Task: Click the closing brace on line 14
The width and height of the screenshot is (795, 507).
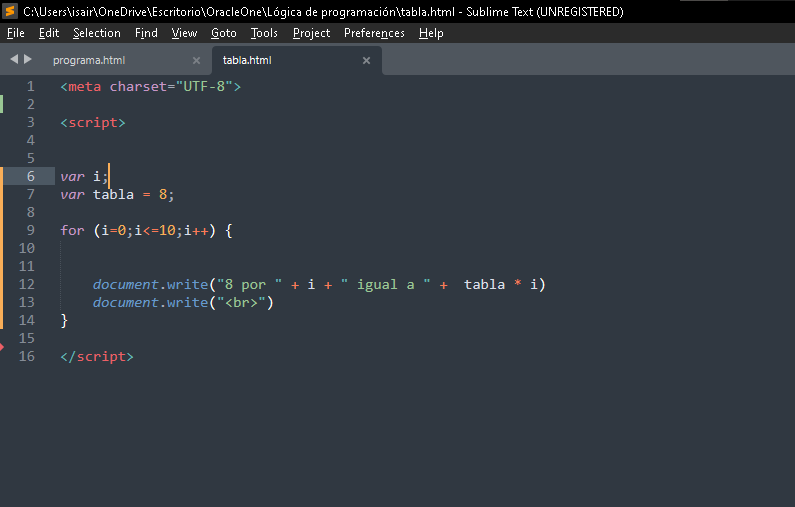Action: [64, 320]
